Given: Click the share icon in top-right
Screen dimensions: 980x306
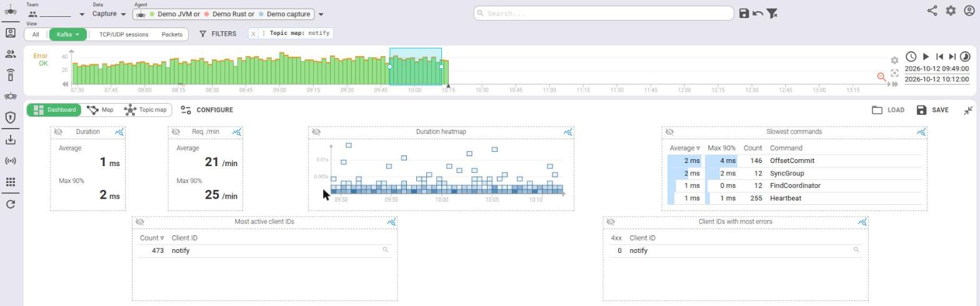Looking at the screenshot, I should coord(932,11).
